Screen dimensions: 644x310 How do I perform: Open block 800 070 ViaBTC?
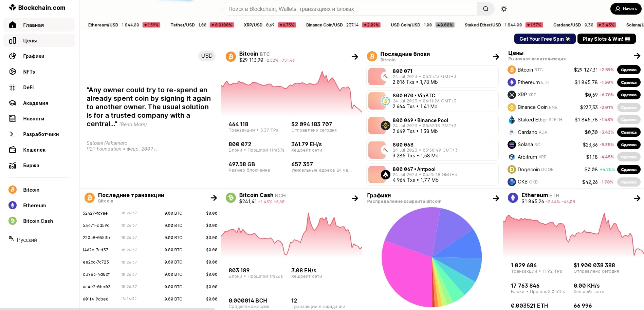pyautogui.click(x=433, y=101)
